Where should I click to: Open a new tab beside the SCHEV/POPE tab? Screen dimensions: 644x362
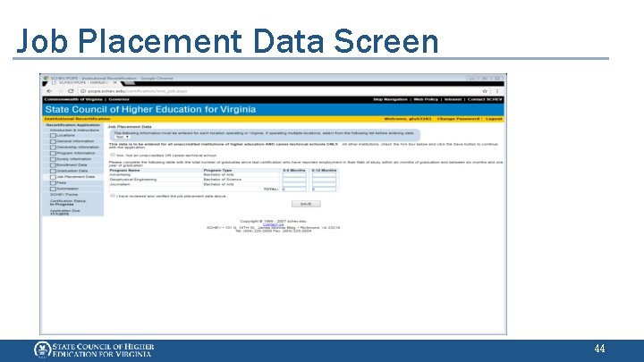[x=129, y=83]
